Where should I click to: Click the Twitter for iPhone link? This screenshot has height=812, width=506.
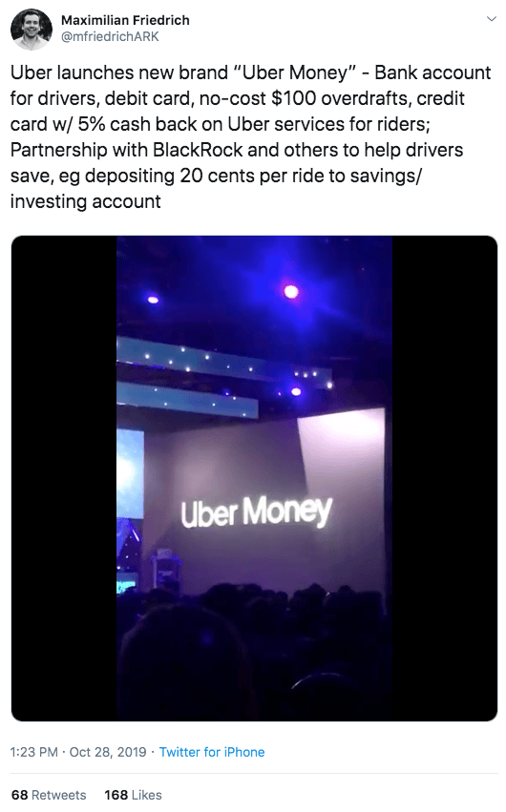pos(212,752)
